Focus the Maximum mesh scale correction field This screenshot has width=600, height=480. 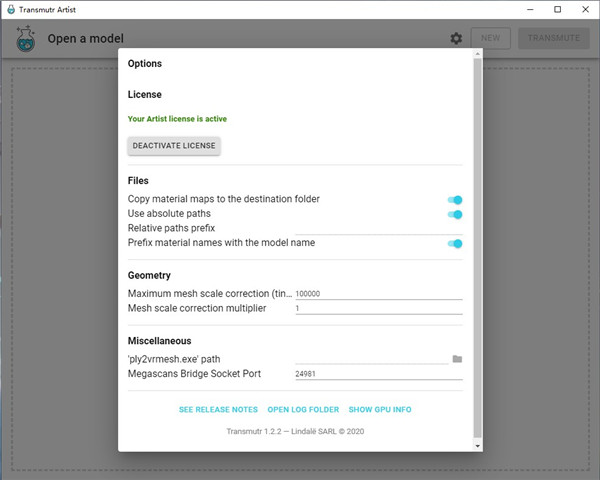click(378, 294)
